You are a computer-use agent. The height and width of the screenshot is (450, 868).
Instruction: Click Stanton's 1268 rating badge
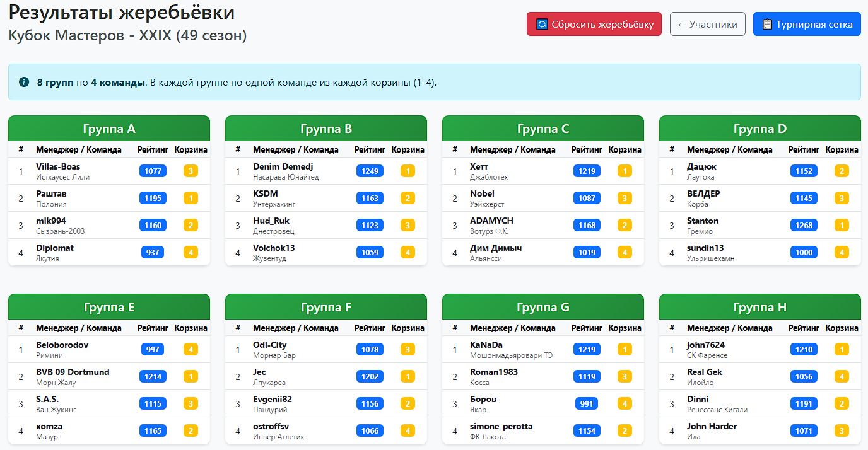pyautogui.click(x=804, y=225)
